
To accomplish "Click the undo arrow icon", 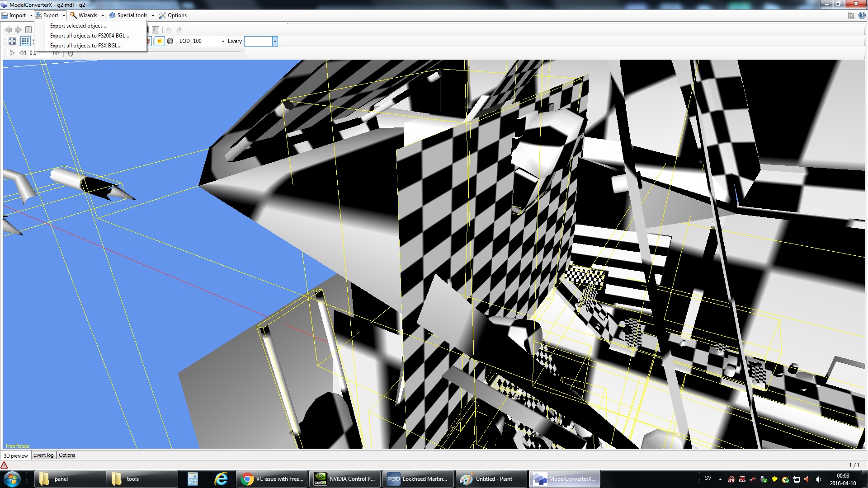I will 169,30.
